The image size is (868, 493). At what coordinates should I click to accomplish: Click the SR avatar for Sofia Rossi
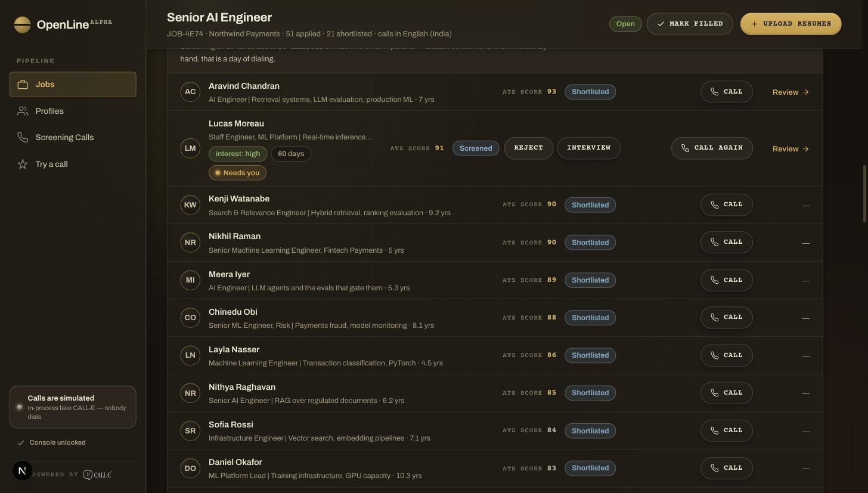[x=190, y=430]
